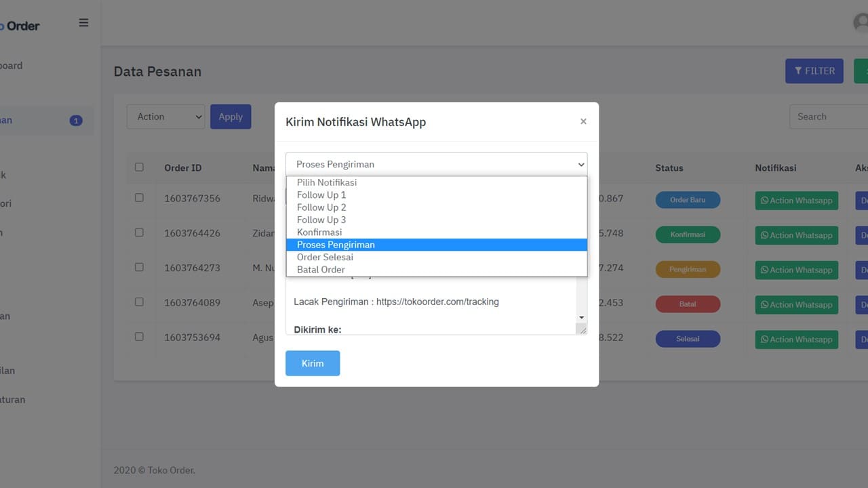Check the box for order 1603767356

139,198
